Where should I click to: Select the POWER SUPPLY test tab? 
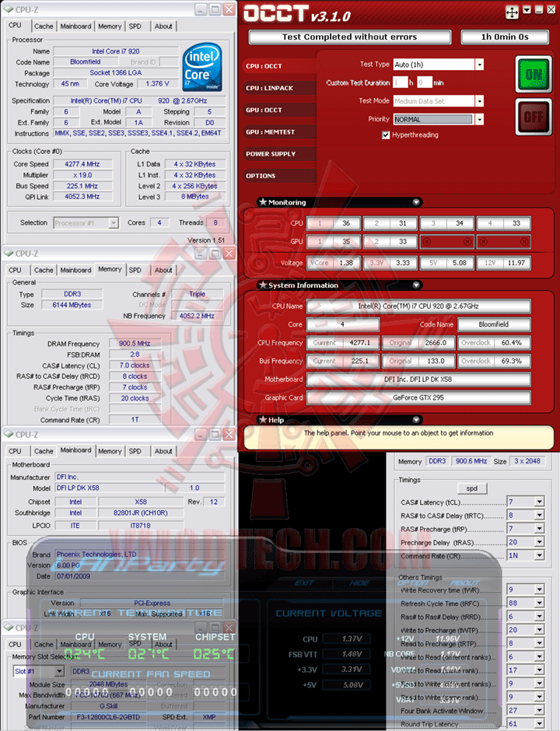coord(278,154)
